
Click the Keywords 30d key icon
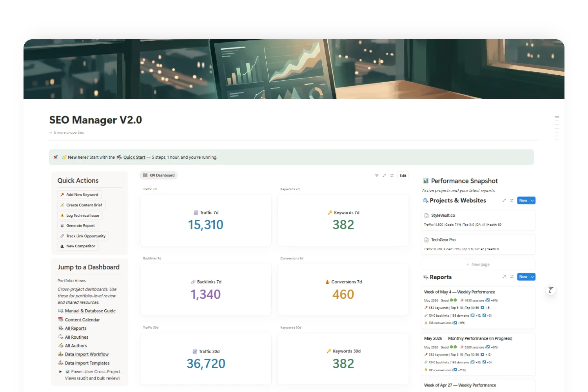(x=329, y=351)
